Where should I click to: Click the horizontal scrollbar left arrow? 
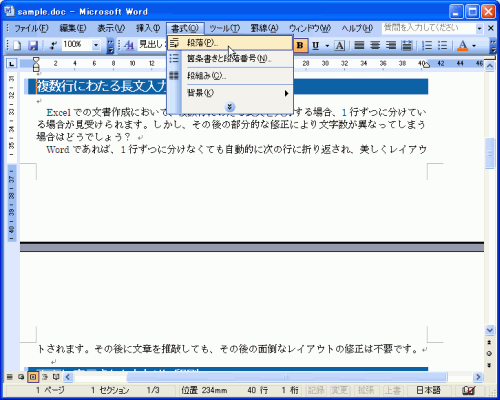click(x=68, y=377)
